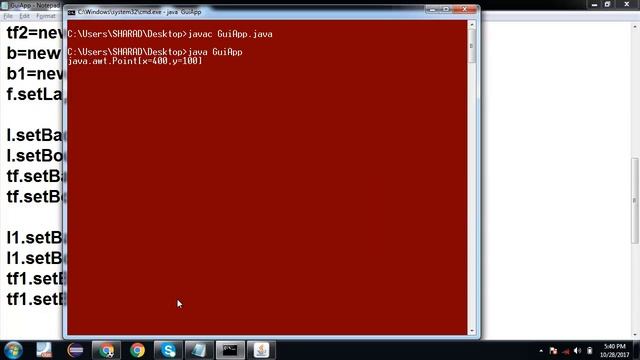Click the cmd scrollbar down arrow

(x=472, y=331)
